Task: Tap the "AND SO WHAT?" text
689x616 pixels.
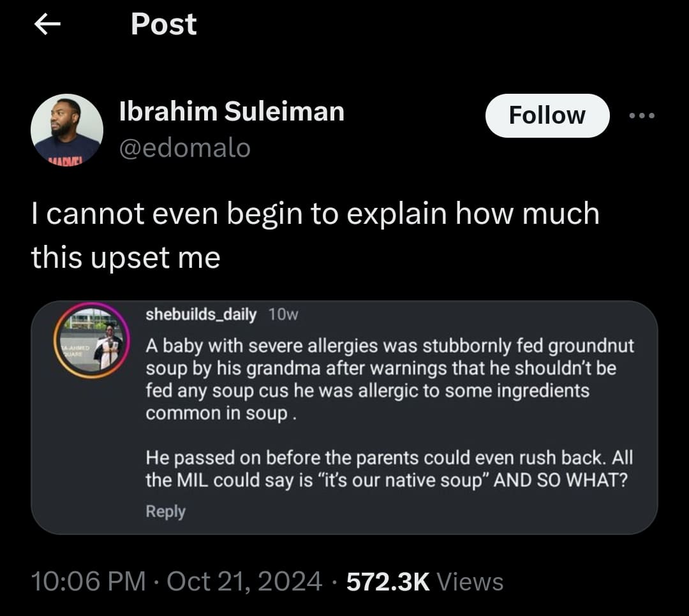Action: click(561, 480)
